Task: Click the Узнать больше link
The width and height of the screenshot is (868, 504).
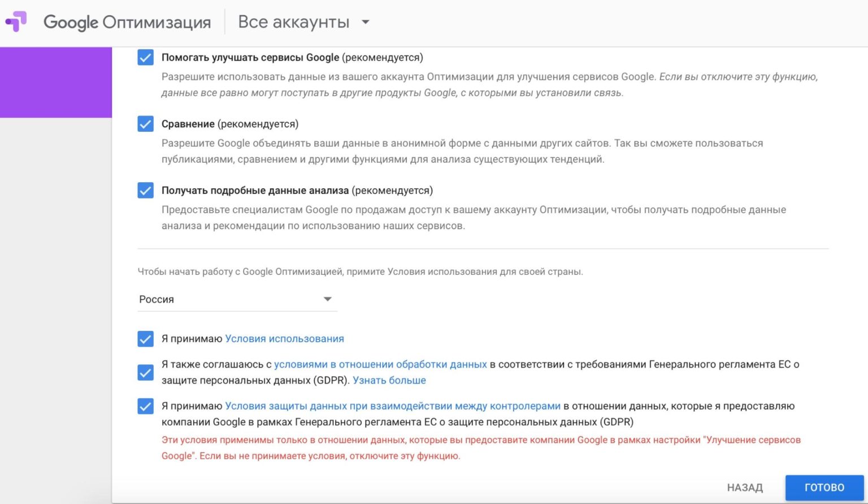Action: pyautogui.click(x=389, y=381)
